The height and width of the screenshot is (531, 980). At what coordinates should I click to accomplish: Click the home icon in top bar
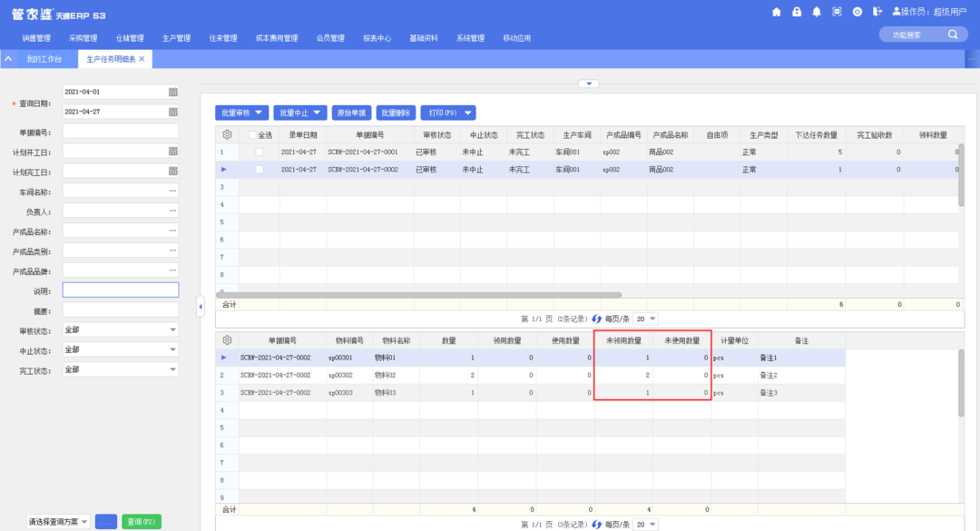point(776,12)
